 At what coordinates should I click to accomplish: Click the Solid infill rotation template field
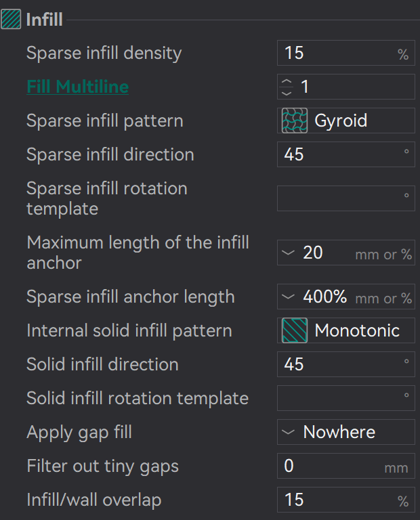(x=335, y=398)
